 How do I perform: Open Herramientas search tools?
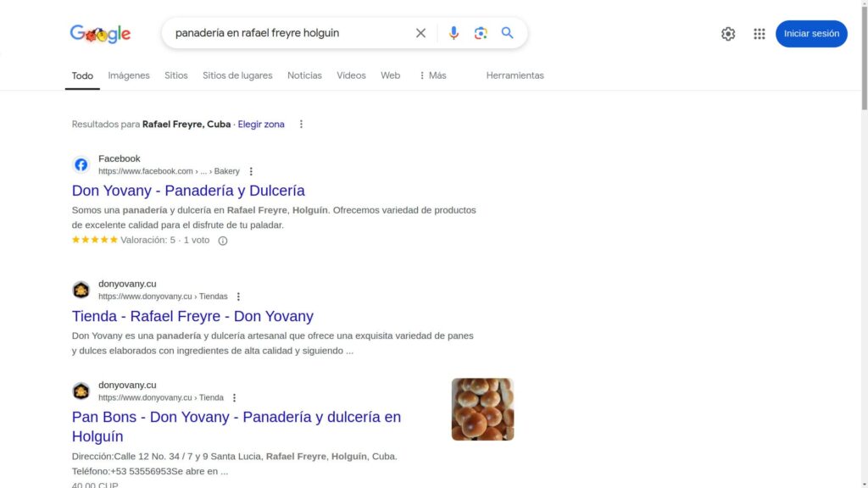pos(515,75)
